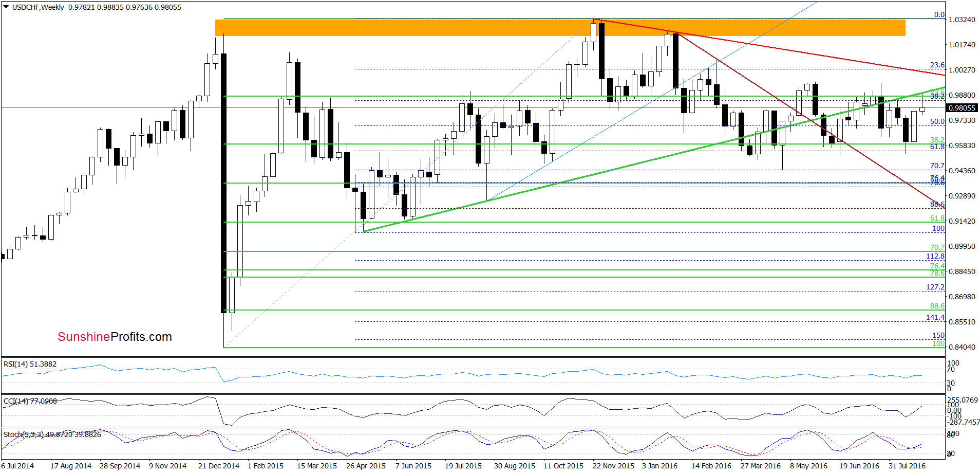The height and width of the screenshot is (473, 980).
Task: Click the 21 Dec 2014 date label
Action: [x=219, y=466]
